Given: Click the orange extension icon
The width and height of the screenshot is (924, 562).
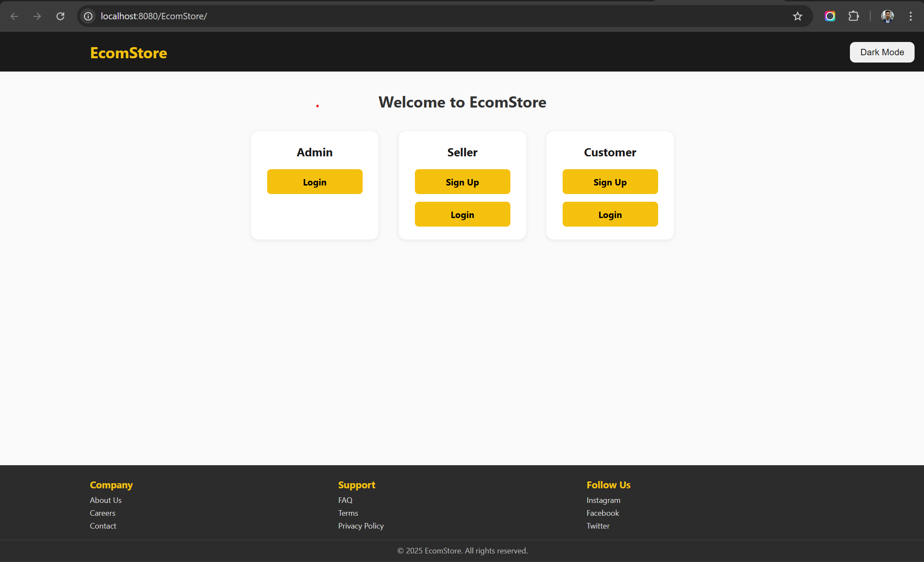Looking at the screenshot, I should 830,16.
